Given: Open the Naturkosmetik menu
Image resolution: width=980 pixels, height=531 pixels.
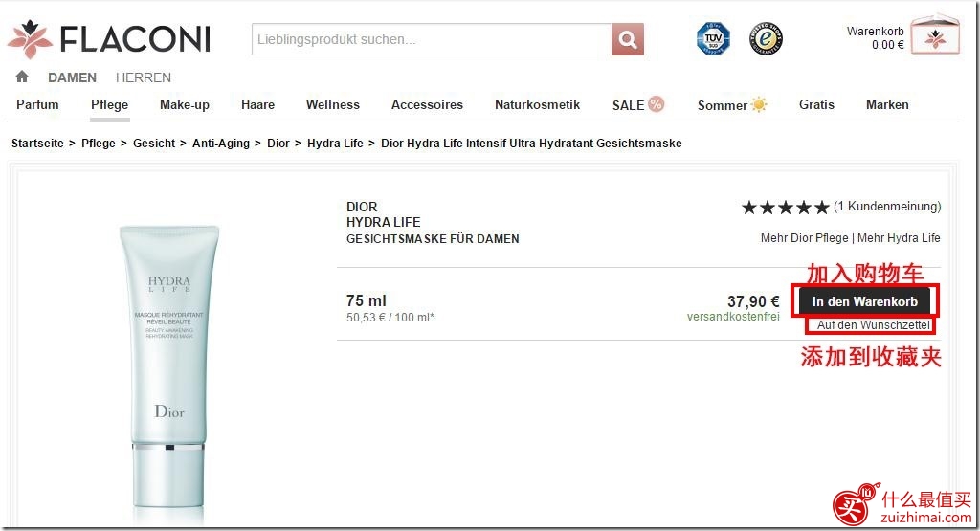Looking at the screenshot, I should pos(538,104).
